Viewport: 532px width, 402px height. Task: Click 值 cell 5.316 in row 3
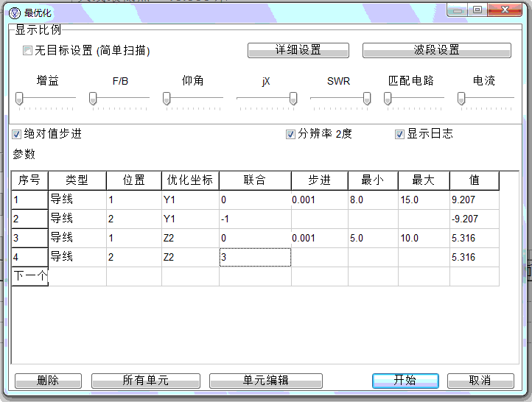coord(475,238)
